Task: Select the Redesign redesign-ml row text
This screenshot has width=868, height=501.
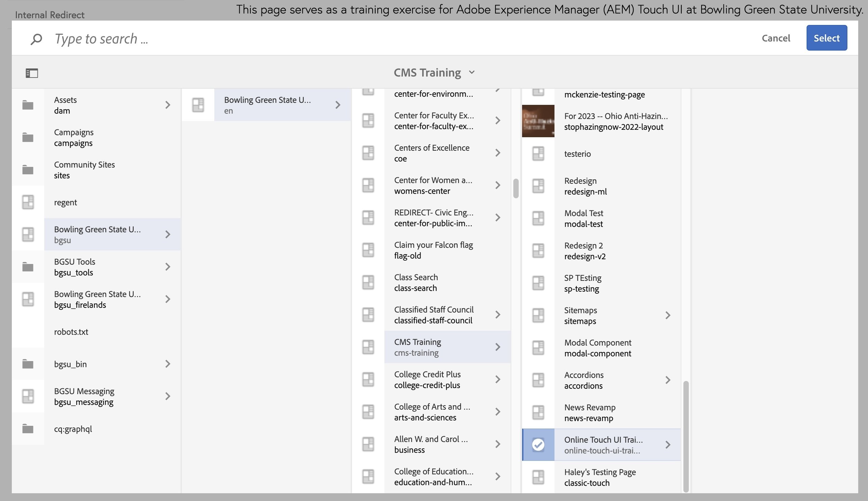Action: pyautogui.click(x=586, y=186)
